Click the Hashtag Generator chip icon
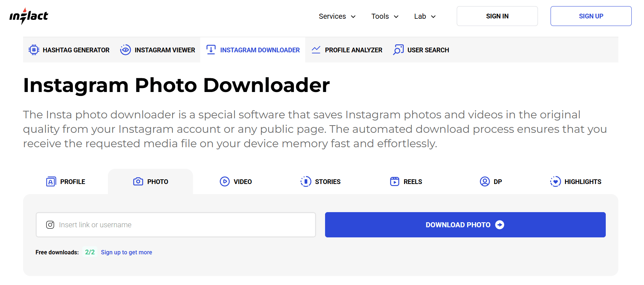The width and height of the screenshot is (644, 285). pyautogui.click(x=34, y=50)
